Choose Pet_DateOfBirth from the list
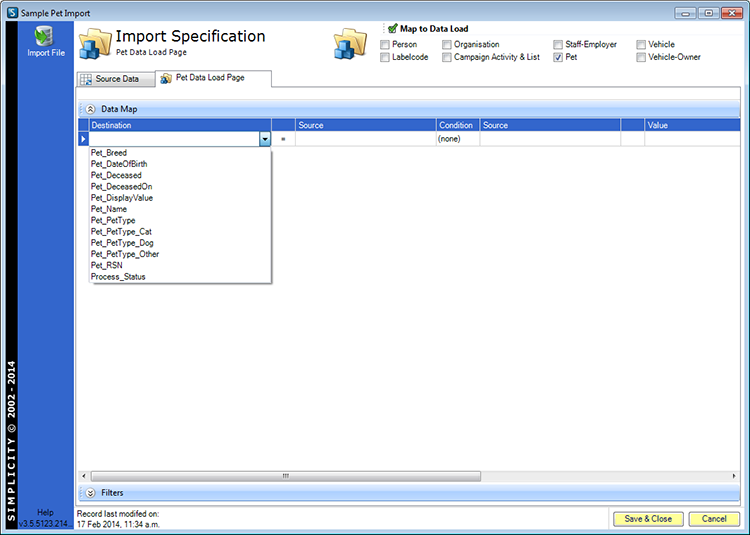The height and width of the screenshot is (535, 750). point(180,164)
